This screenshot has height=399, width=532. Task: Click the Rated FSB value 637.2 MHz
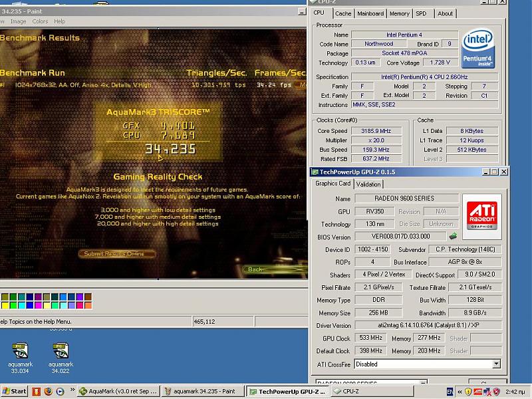pos(376,158)
